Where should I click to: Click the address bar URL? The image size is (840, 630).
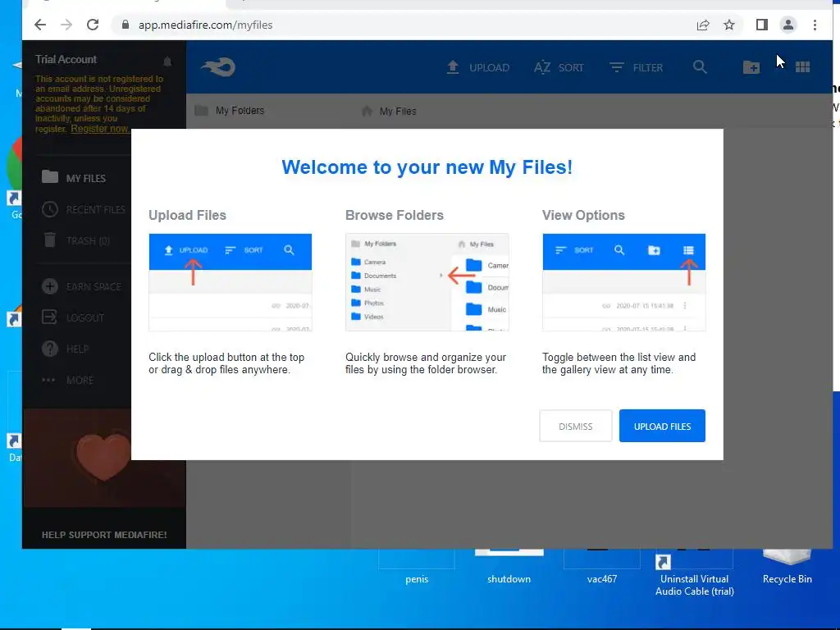(205, 25)
